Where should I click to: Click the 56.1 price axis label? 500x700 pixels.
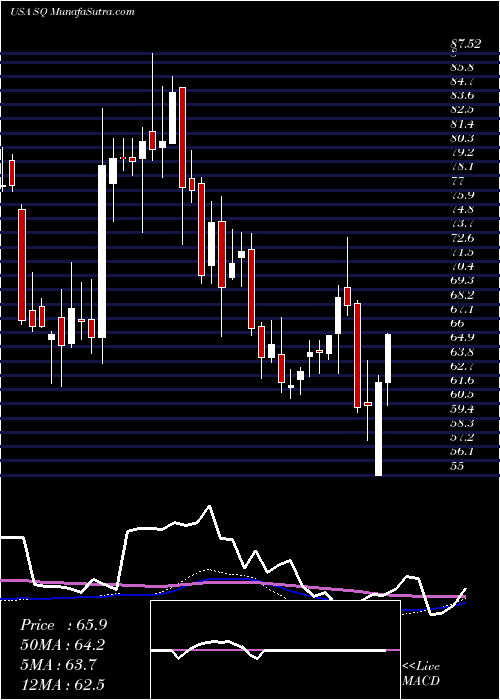point(463,451)
